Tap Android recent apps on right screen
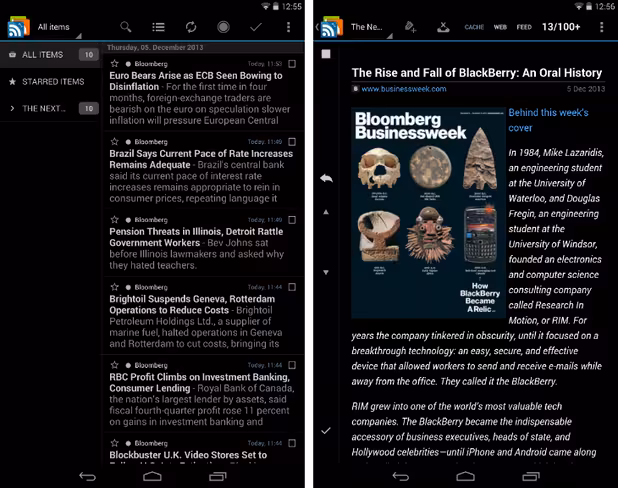 pyautogui.click(x=531, y=477)
